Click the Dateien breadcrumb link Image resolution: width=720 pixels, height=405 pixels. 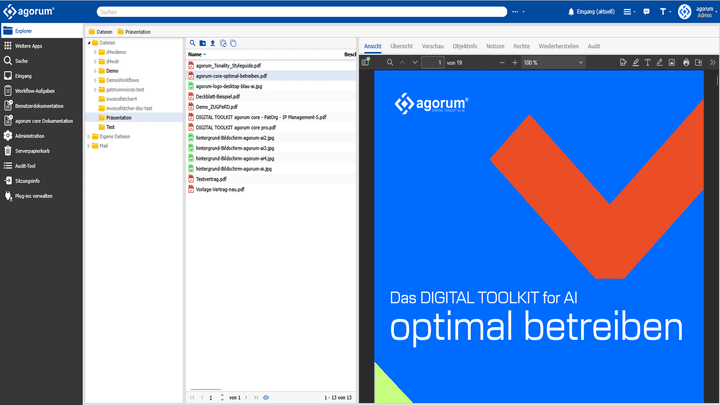point(101,32)
